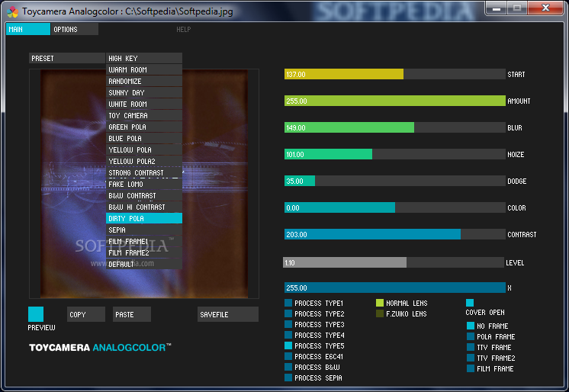Select the NO FRAME option
Image resolution: width=569 pixels, height=392 pixels.
(x=471, y=326)
